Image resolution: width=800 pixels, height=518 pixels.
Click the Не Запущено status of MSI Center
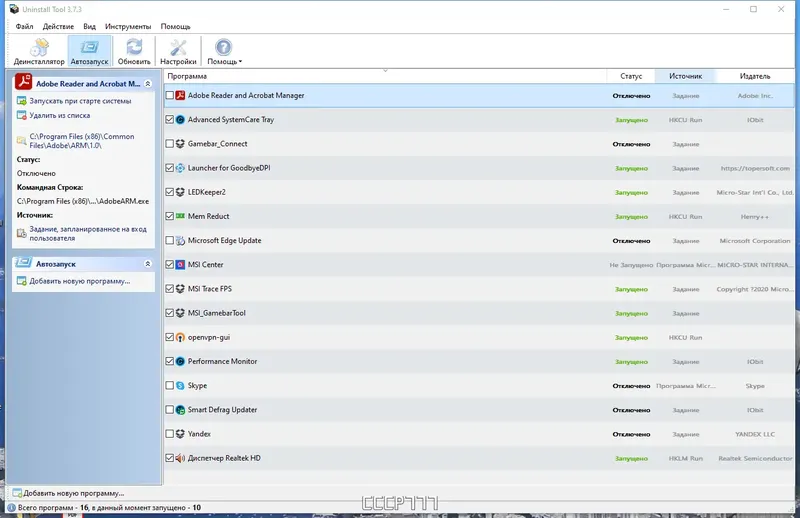[x=631, y=265]
